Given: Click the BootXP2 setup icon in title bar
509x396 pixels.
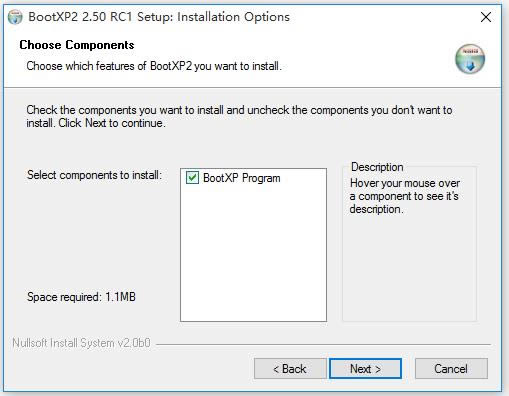Looking at the screenshot, I should pyautogui.click(x=15, y=17).
